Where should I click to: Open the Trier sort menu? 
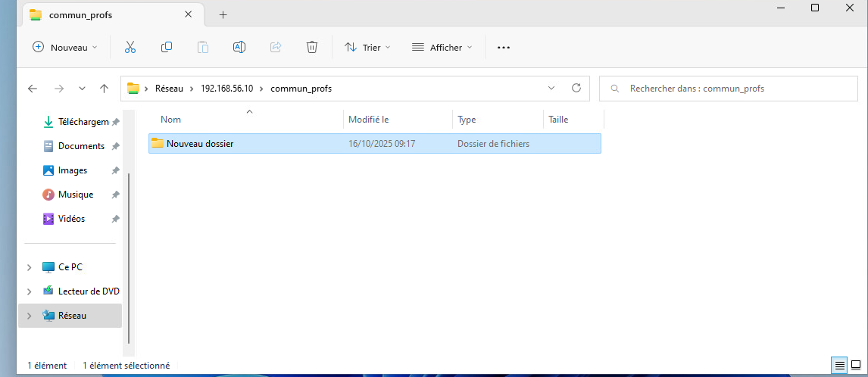click(368, 47)
